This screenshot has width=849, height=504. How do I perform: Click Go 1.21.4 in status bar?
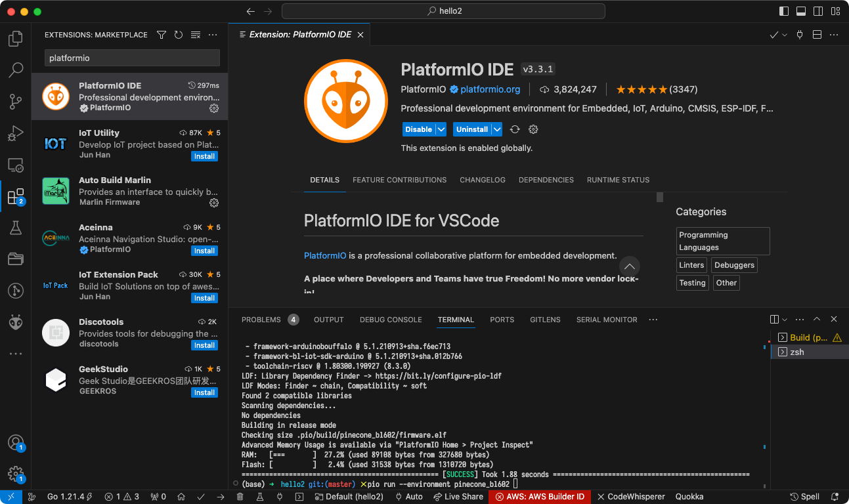coord(70,497)
